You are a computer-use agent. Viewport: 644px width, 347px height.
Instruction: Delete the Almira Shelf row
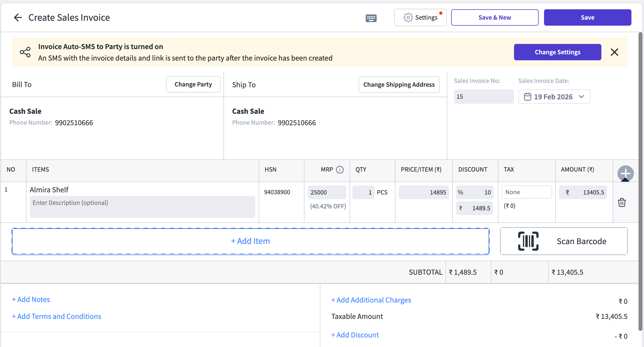pyautogui.click(x=622, y=202)
